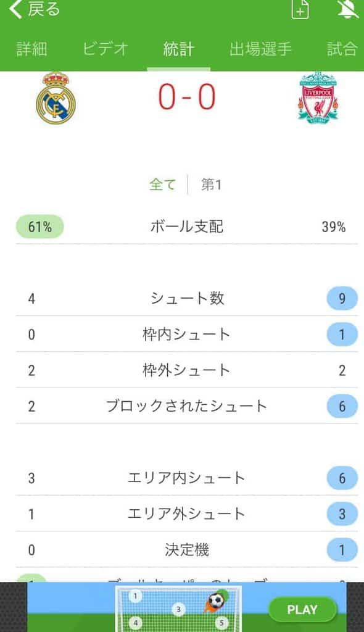Switch to the 詳細 tab
364x632 pixels.
pyautogui.click(x=32, y=49)
